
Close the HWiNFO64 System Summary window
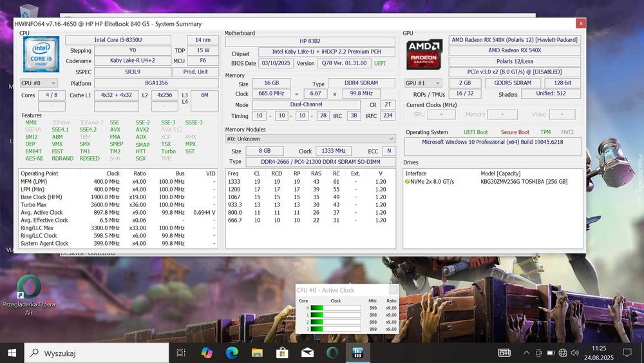(581, 23)
